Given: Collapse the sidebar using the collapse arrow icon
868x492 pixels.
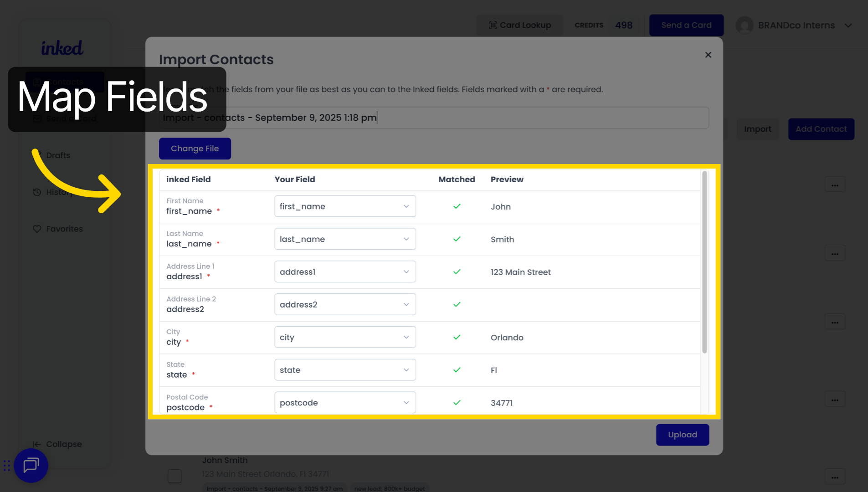Looking at the screenshot, I should [x=37, y=444].
